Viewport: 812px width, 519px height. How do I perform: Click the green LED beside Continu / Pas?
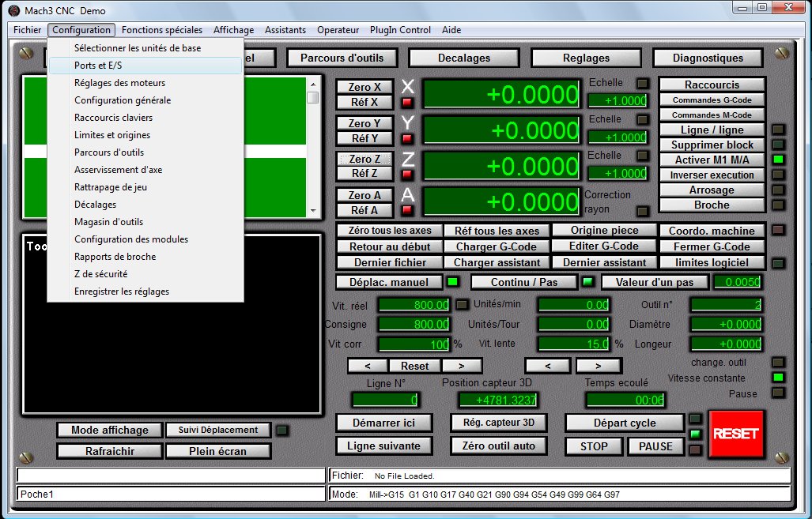point(587,282)
